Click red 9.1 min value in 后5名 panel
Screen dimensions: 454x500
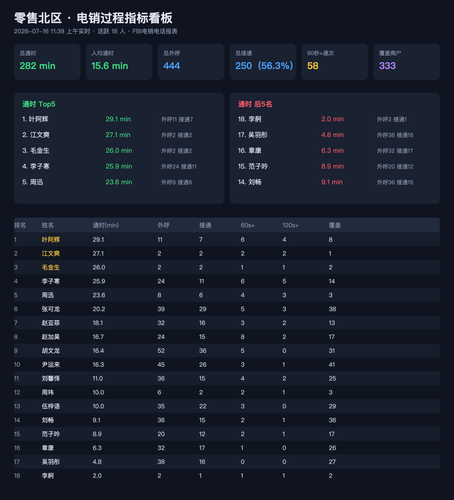[x=332, y=182]
